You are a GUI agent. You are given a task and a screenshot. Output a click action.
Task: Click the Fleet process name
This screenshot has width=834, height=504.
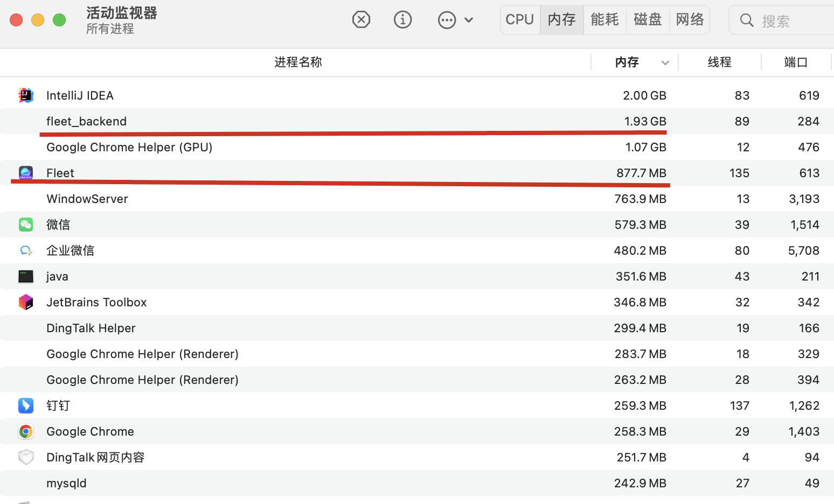pos(60,173)
